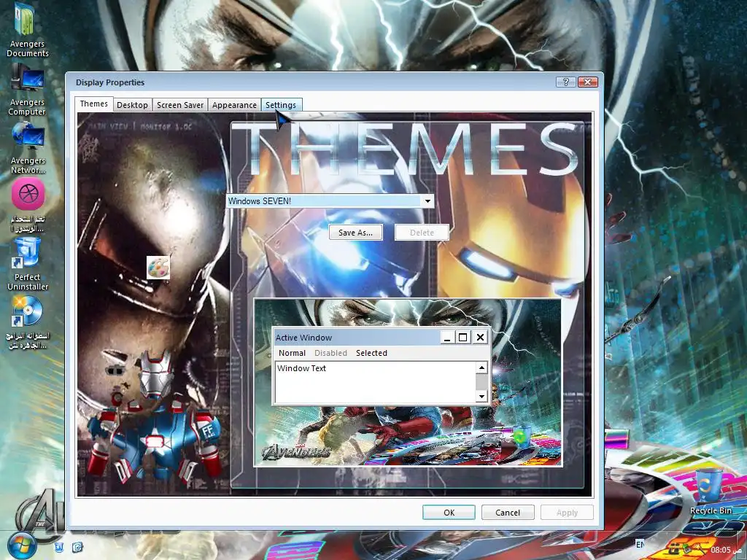Open the Avengers Computer desktop icon
The width and height of the screenshot is (747, 560).
[x=27, y=90]
